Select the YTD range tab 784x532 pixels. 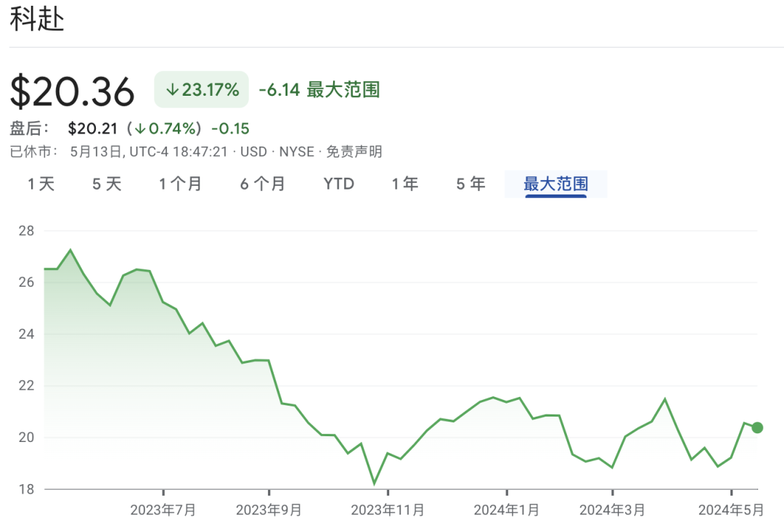click(339, 184)
